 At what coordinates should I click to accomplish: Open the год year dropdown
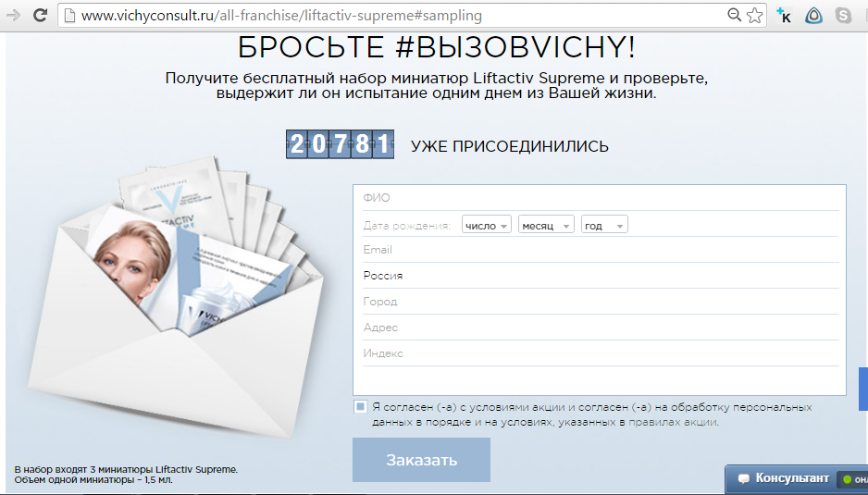point(604,226)
